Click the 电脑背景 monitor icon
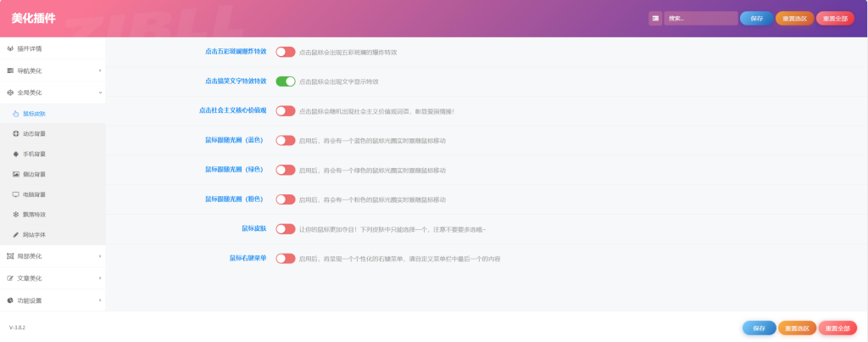The width and height of the screenshot is (868, 342). coord(16,194)
